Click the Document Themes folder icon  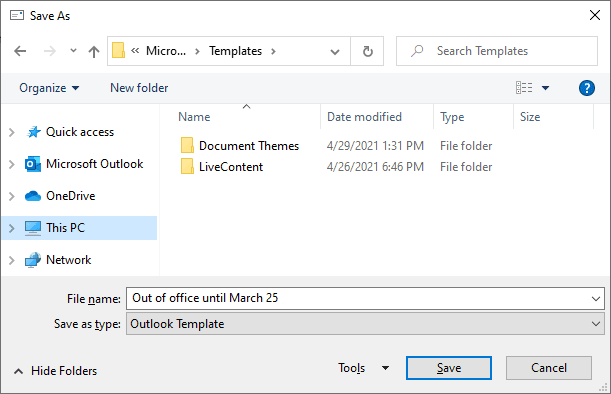[x=187, y=145]
